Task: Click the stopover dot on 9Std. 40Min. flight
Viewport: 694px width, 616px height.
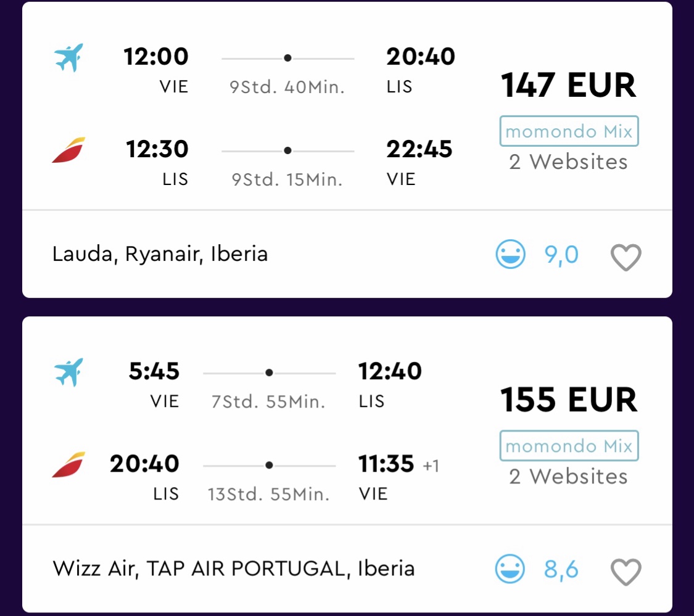Action: tap(287, 58)
